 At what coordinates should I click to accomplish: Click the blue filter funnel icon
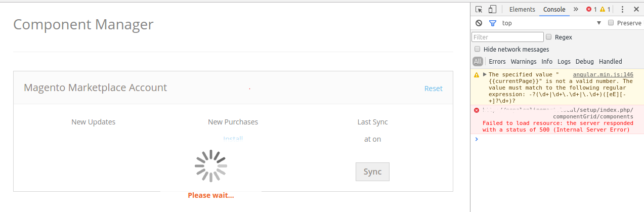[x=492, y=23]
